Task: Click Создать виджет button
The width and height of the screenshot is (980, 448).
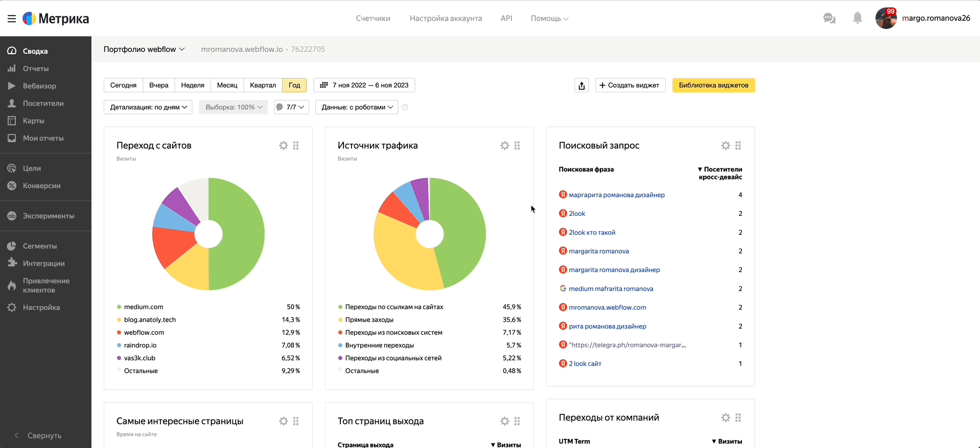Action: pyautogui.click(x=631, y=85)
